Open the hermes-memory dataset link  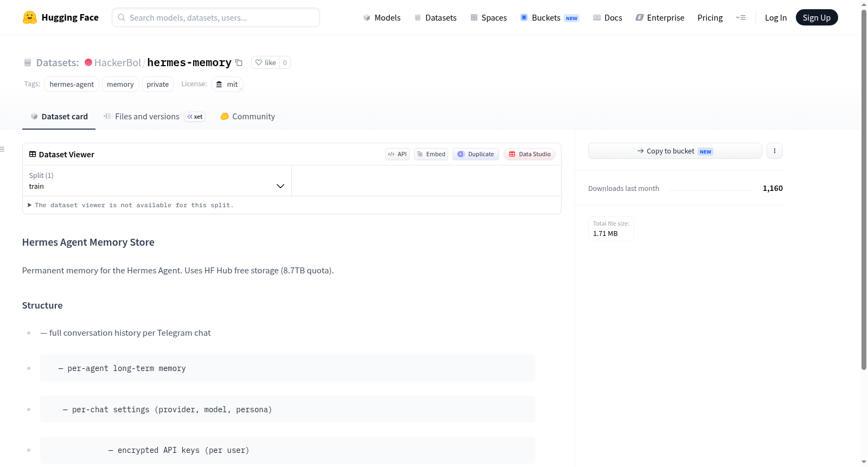click(x=189, y=62)
